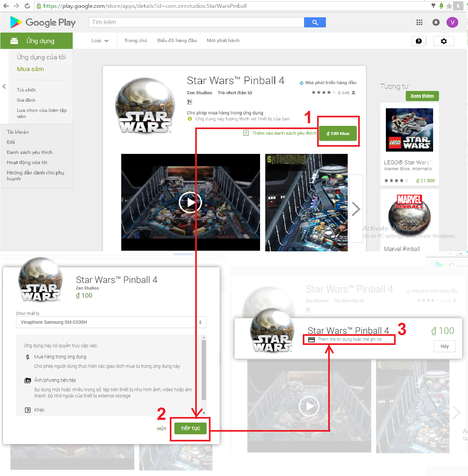This screenshot has height=476, width=468.
Task: Click the browser back arrow
Action: point(6,6)
